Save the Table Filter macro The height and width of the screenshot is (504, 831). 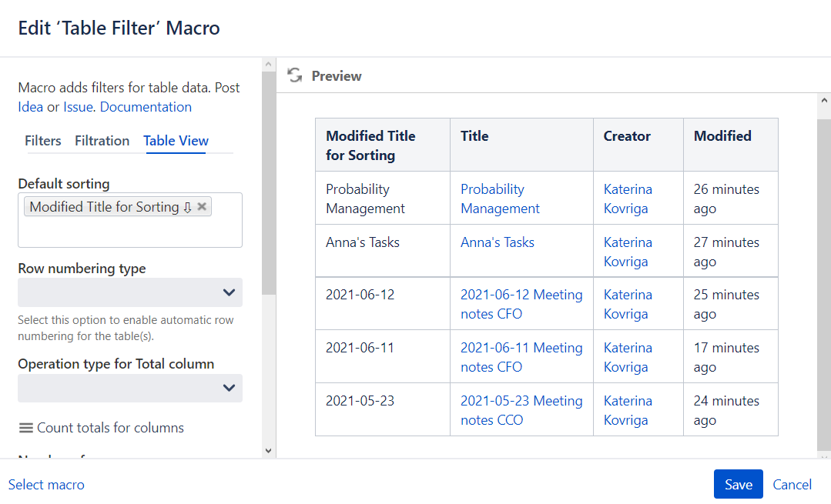click(x=737, y=484)
